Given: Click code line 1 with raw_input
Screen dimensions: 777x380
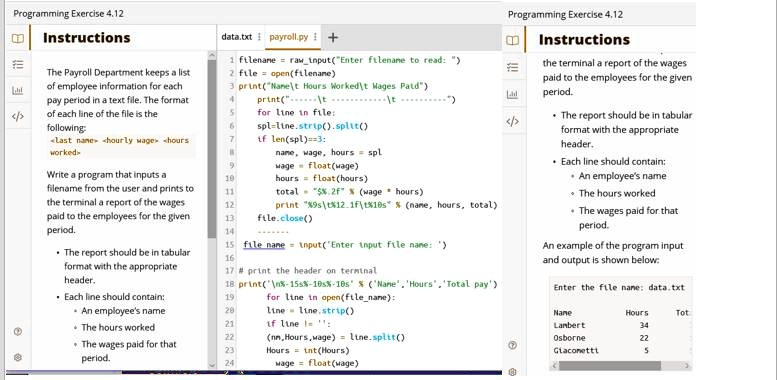Looking at the screenshot, I should (349, 60).
